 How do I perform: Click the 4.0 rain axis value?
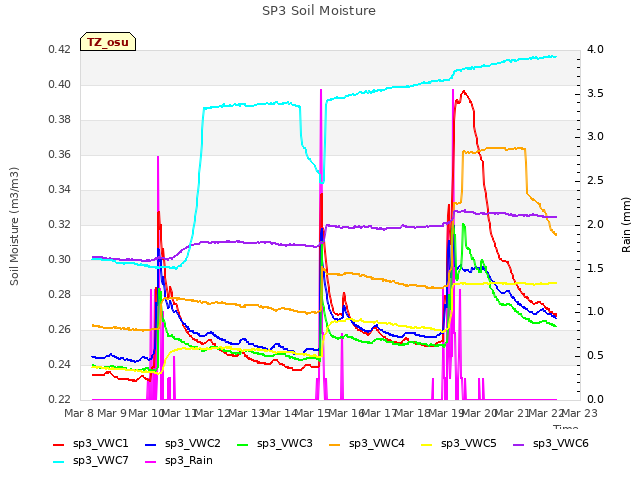click(595, 50)
